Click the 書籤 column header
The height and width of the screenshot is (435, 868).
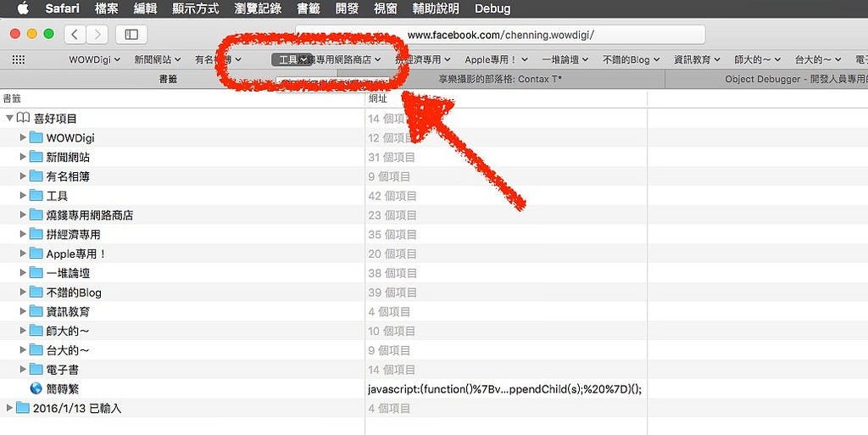pyautogui.click(x=182, y=99)
